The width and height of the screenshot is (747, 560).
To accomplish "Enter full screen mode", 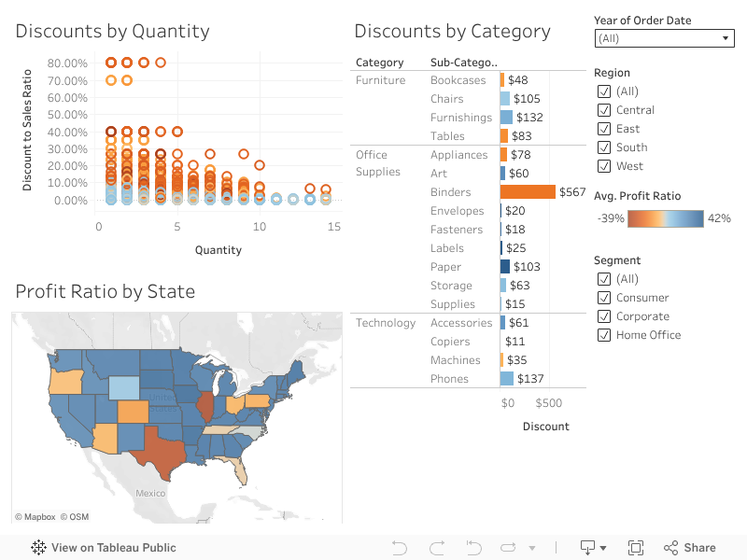I will tap(636, 548).
